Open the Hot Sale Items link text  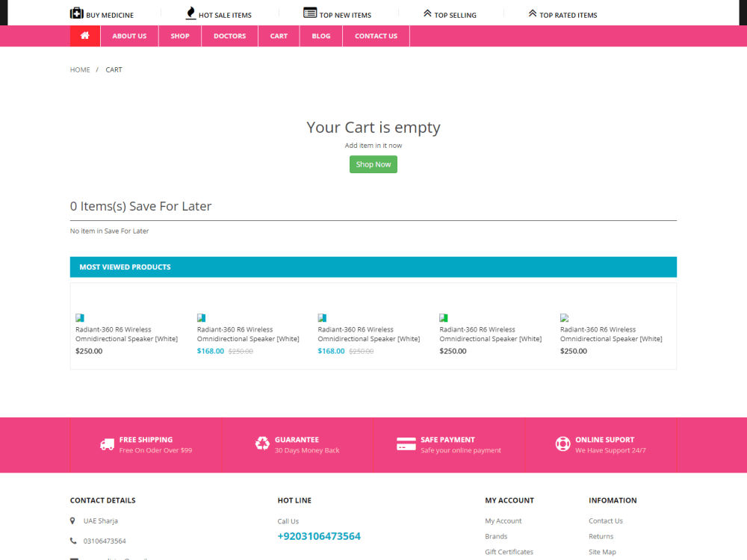point(225,15)
